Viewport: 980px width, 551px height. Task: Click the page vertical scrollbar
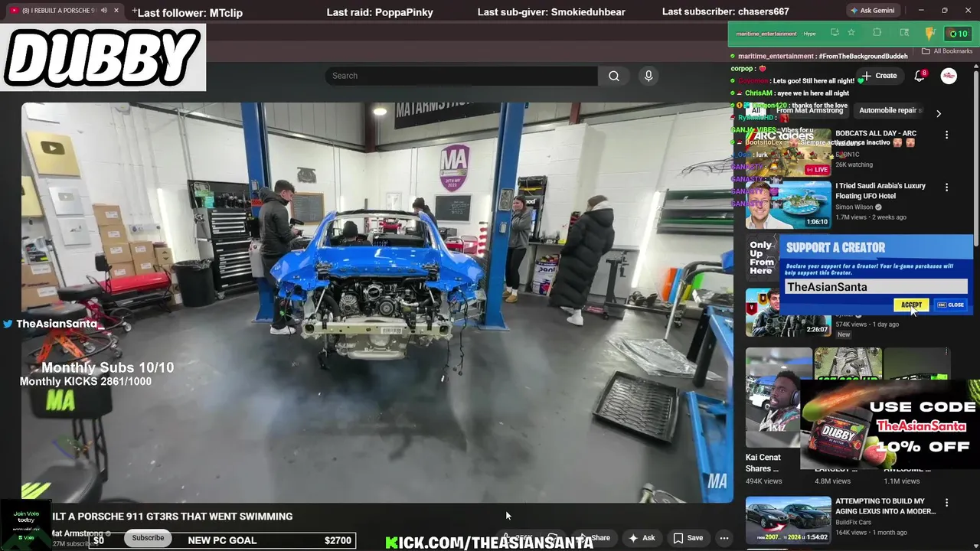point(975,157)
